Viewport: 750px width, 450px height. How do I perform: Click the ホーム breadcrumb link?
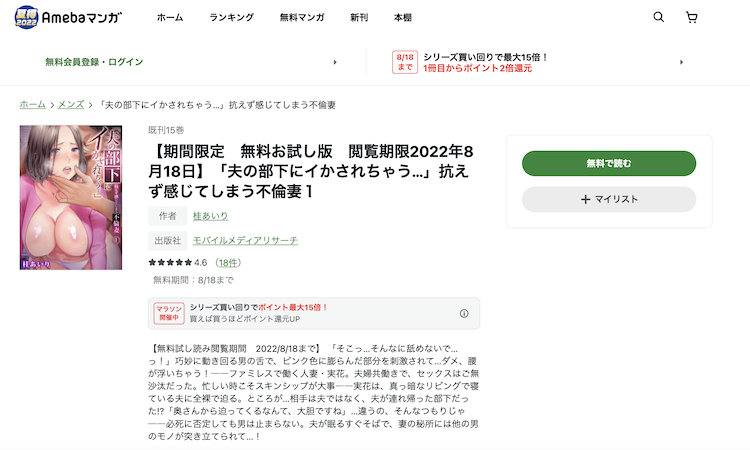(x=33, y=104)
